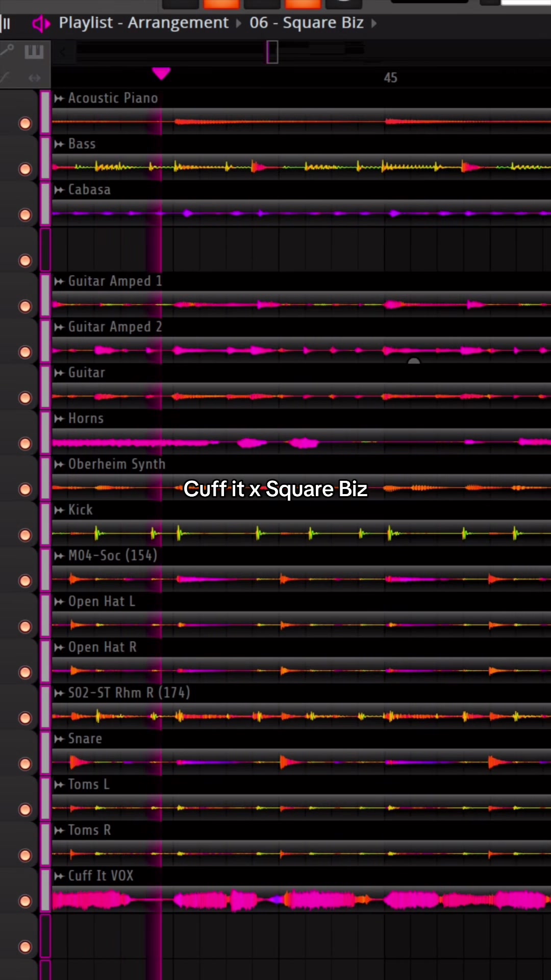
Task: Open the Open Hat R clip menu icon
Action: point(59,647)
